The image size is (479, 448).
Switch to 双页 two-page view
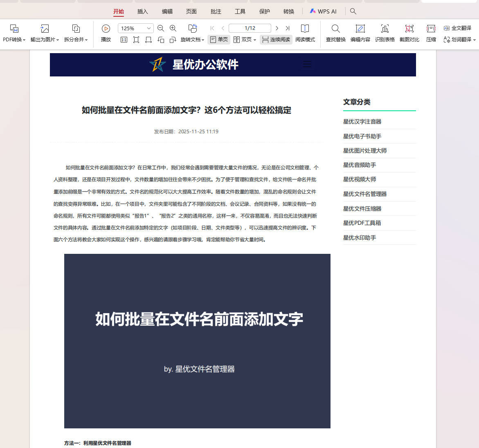click(242, 40)
